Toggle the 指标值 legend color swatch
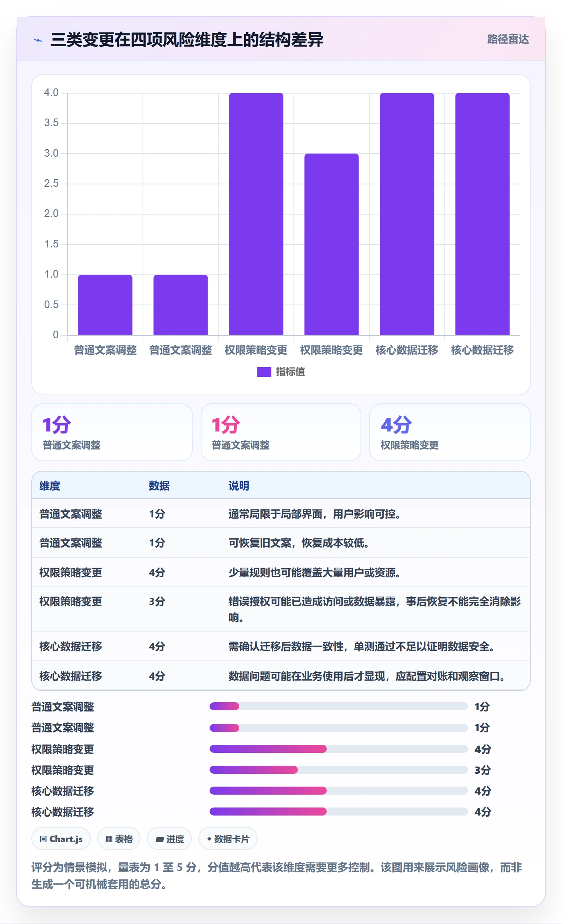Viewport: 562px width, 924px height. tap(264, 372)
